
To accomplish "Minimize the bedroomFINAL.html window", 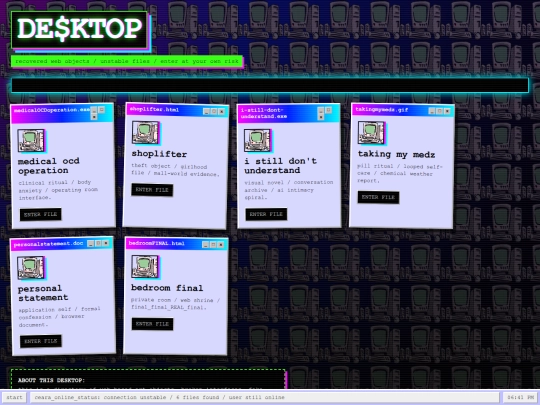I will 206,245.
